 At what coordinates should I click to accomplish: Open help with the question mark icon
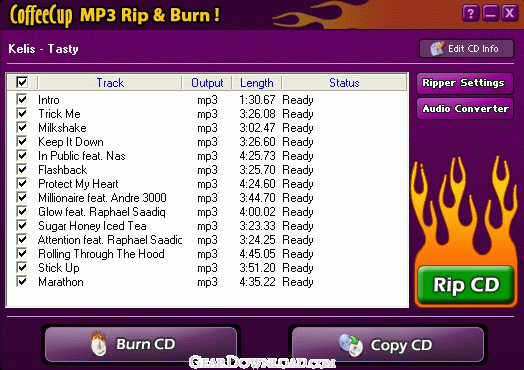coord(471,13)
